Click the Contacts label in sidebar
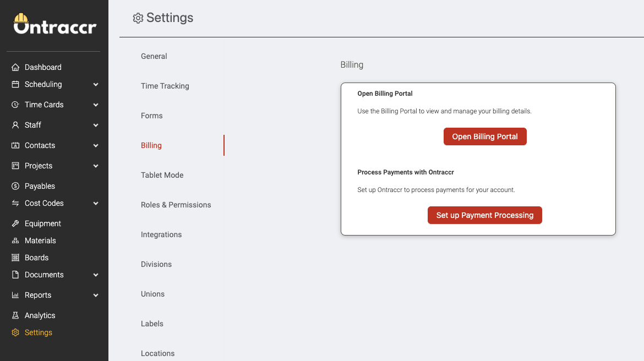 click(40, 145)
